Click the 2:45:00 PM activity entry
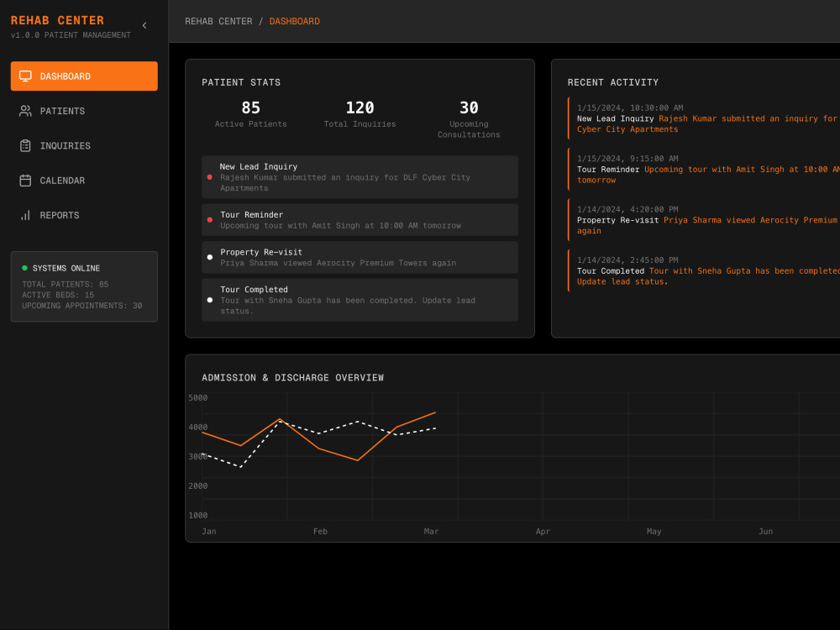 click(x=704, y=271)
